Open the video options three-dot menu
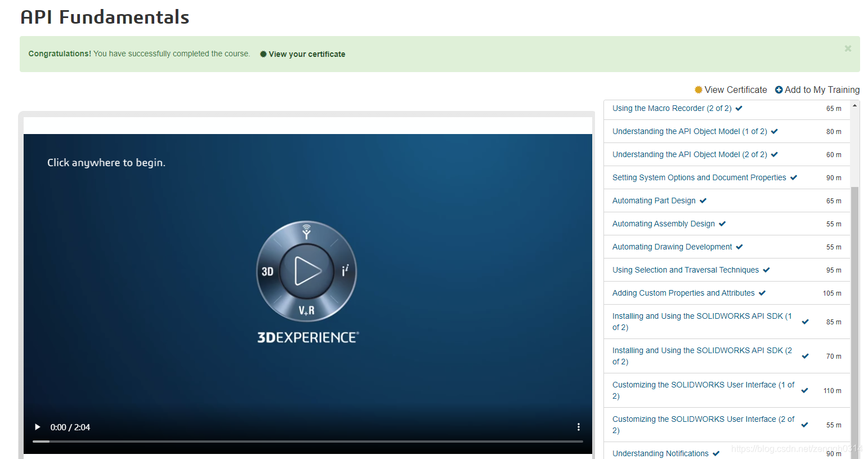Image resolution: width=868 pixels, height=459 pixels. [x=578, y=427]
